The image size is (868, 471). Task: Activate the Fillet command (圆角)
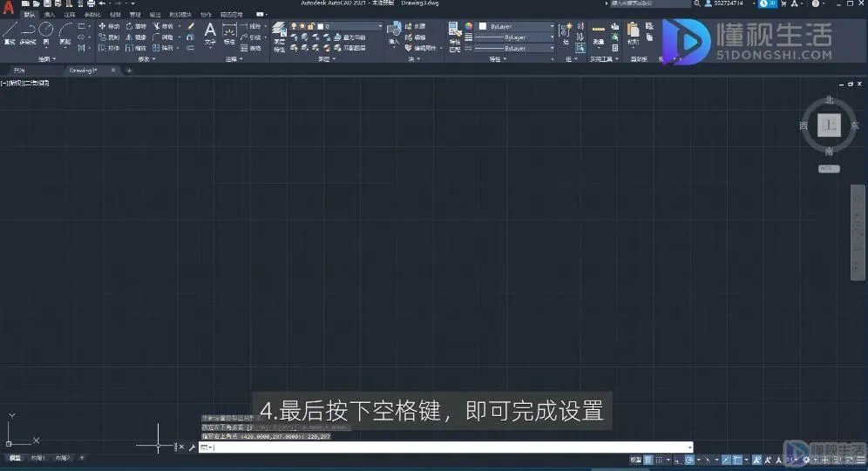[163, 37]
